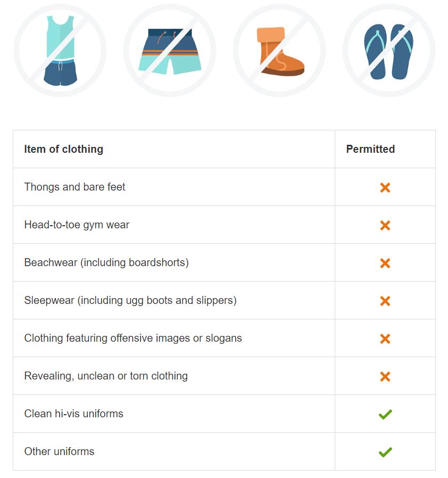
Task: Click the cross for Revealing, unclean or torn clothing
Action: [385, 376]
